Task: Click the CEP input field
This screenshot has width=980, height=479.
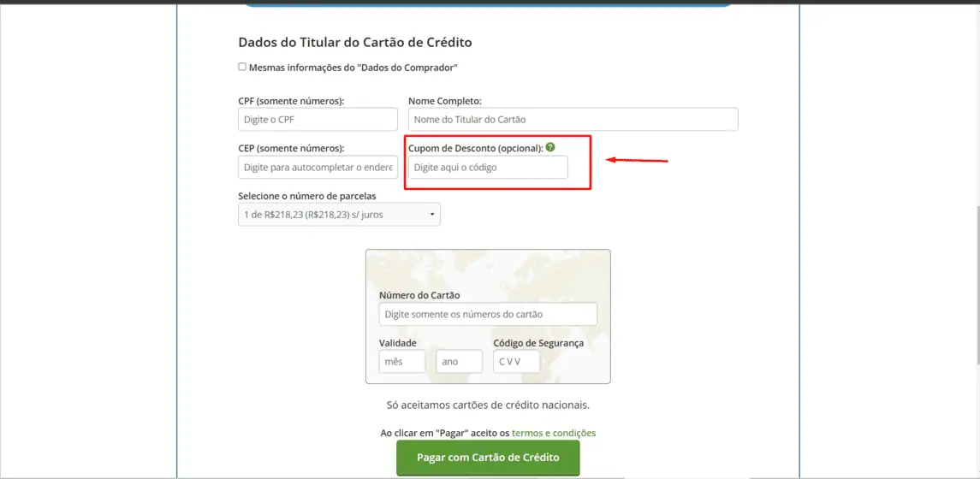Action: pyautogui.click(x=318, y=168)
